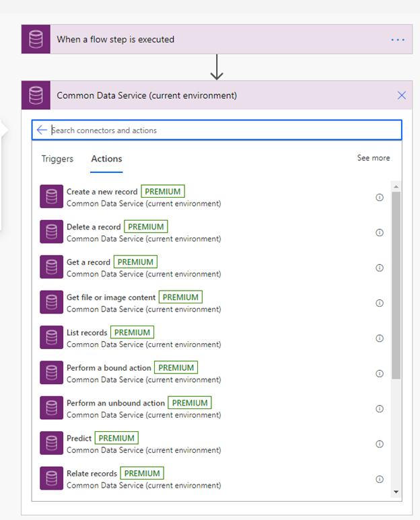Image resolution: width=420 pixels, height=520 pixels.
Task: Click the actions list scrollbar thumb
Action: 396,285
